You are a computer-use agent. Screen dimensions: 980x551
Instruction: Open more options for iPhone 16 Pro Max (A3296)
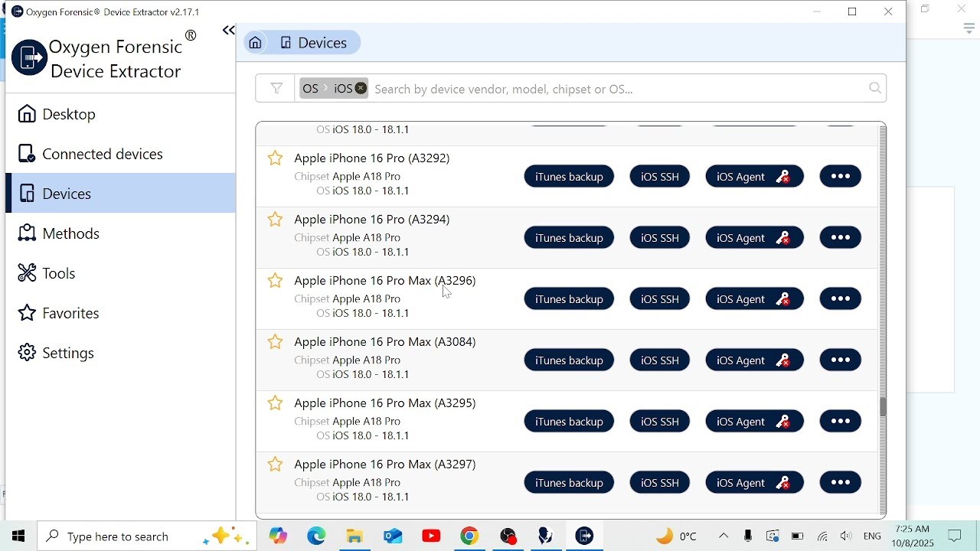point(841,299)
